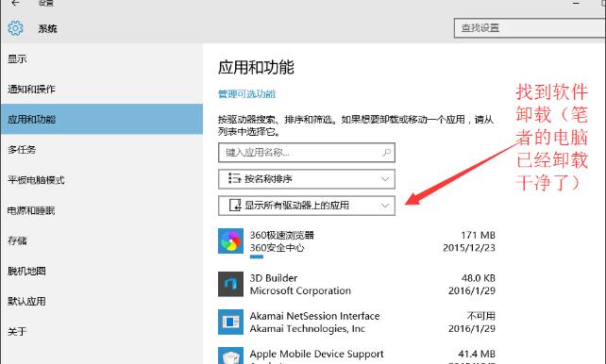Click the 管理可选功能 link
Screen dimensions: 606x364
click(246, 93)
